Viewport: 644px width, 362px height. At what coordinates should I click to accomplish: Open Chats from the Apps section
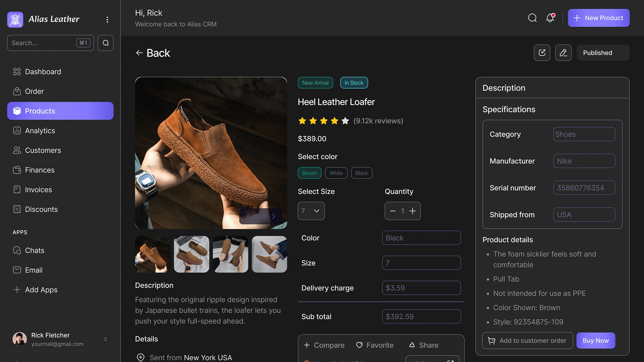pyautogui.click(x=35, y=250)
